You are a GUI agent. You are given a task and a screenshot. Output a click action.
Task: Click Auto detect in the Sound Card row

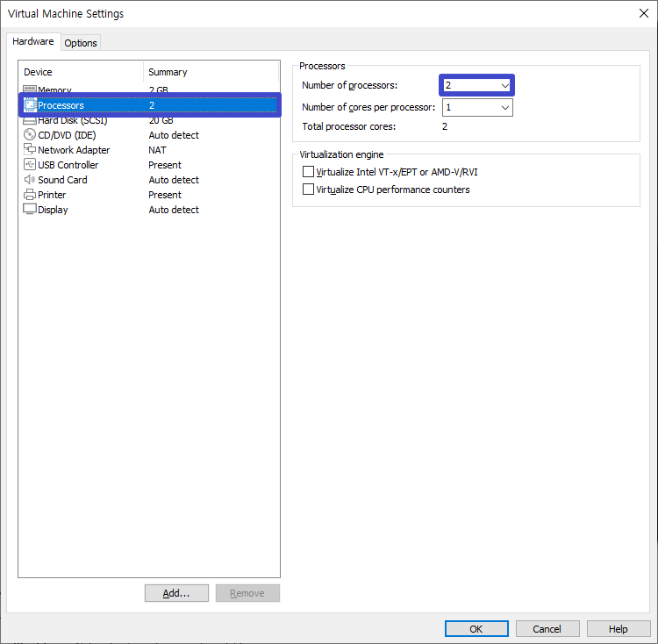[x=174, y=180]
